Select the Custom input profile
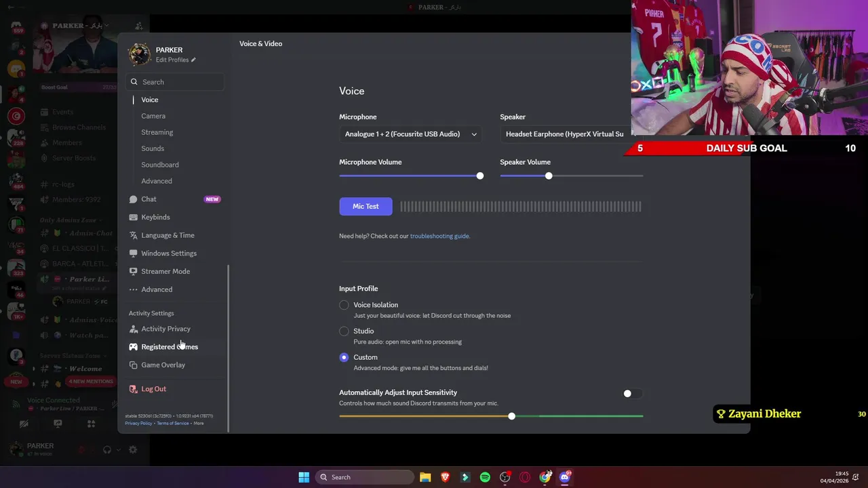Viewport: 868px width, 488px height. [344, 357]
